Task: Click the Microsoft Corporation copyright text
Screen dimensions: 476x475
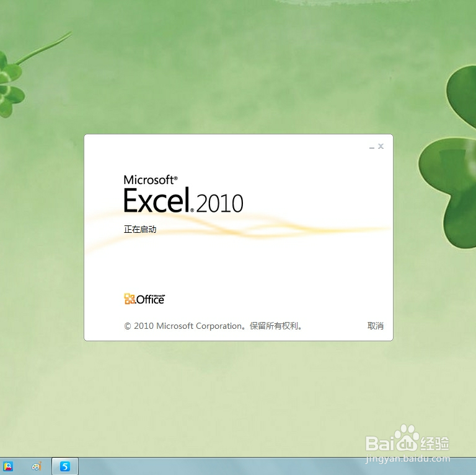Action: [x=213, y=326]
